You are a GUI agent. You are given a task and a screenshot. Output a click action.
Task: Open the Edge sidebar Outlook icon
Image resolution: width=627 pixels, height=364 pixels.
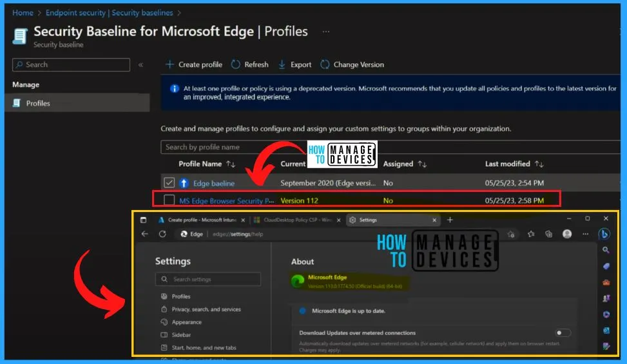click(606, 330)
